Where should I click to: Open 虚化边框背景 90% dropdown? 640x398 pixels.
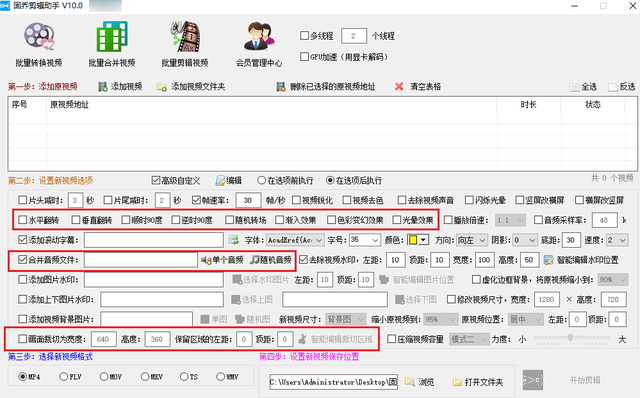pyautogui.click(x=613, y=280)
